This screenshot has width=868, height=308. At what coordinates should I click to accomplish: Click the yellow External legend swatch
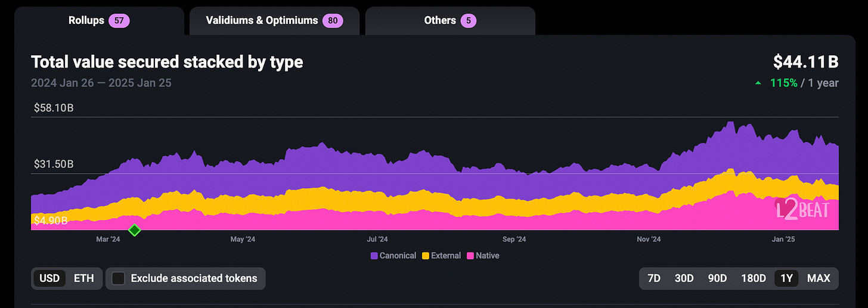(426, 256)
